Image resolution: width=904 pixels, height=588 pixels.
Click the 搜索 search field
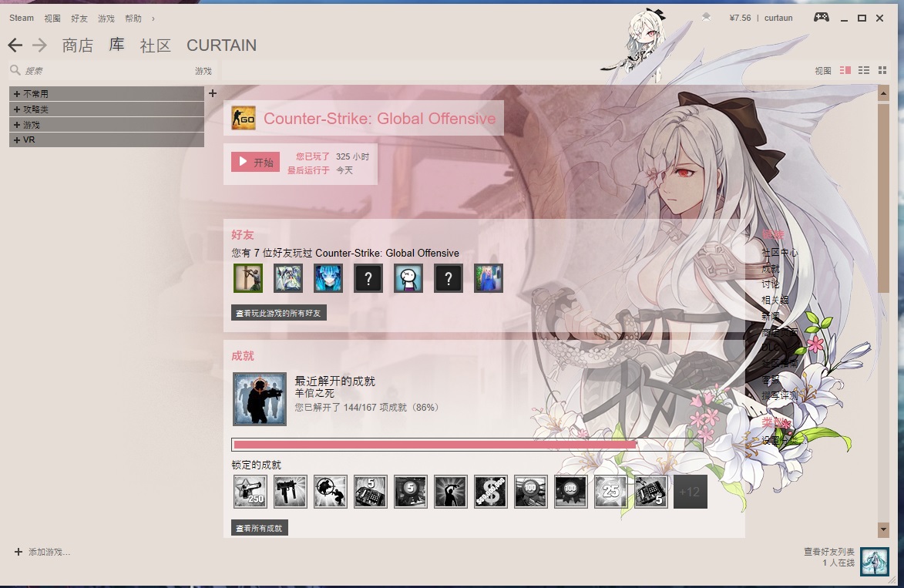(100, 71)
